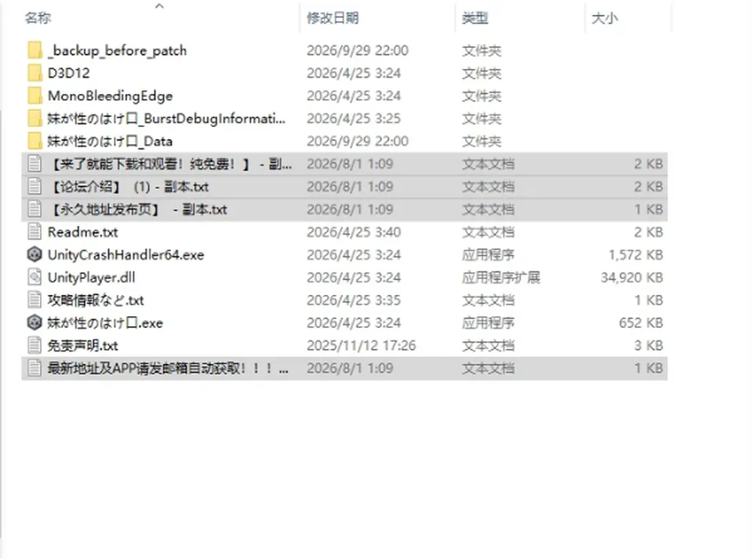Click the date 2026/4/25 3:35
The height and width of the screenshot is (560, 753).
tap(354, 300)
